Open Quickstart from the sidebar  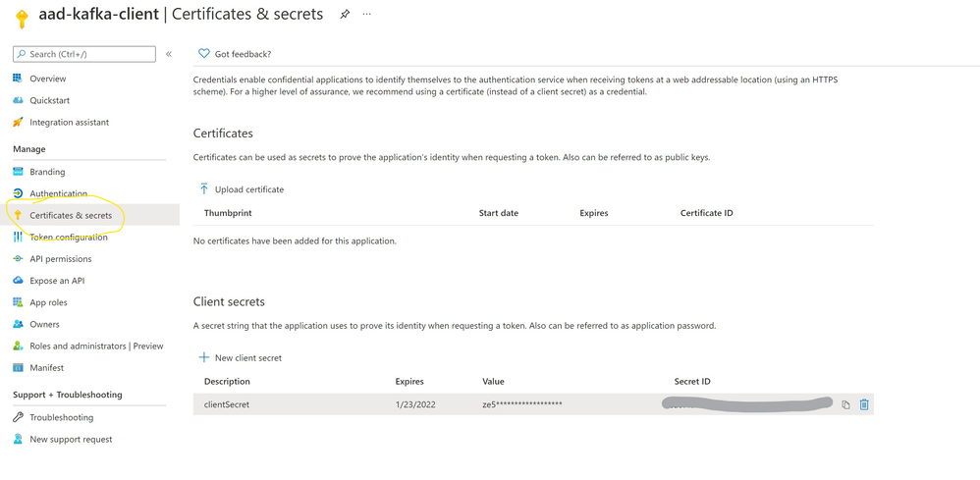click(49, 100)
